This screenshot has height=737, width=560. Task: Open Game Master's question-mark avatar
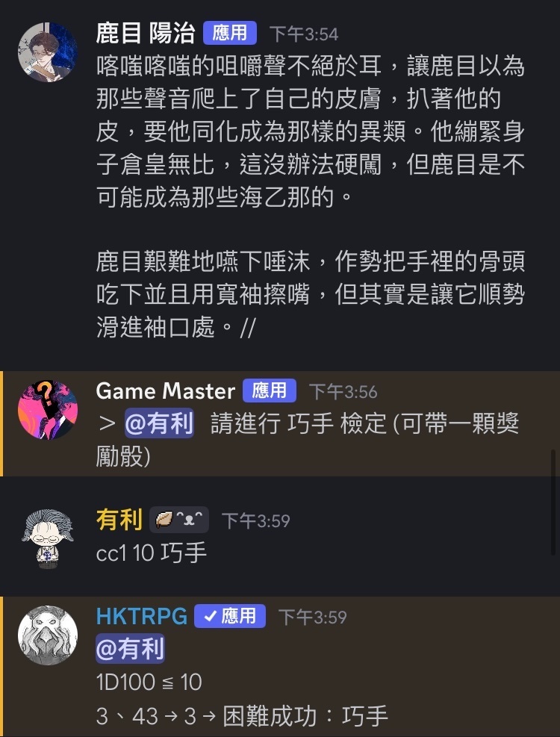tap(48, 410)
